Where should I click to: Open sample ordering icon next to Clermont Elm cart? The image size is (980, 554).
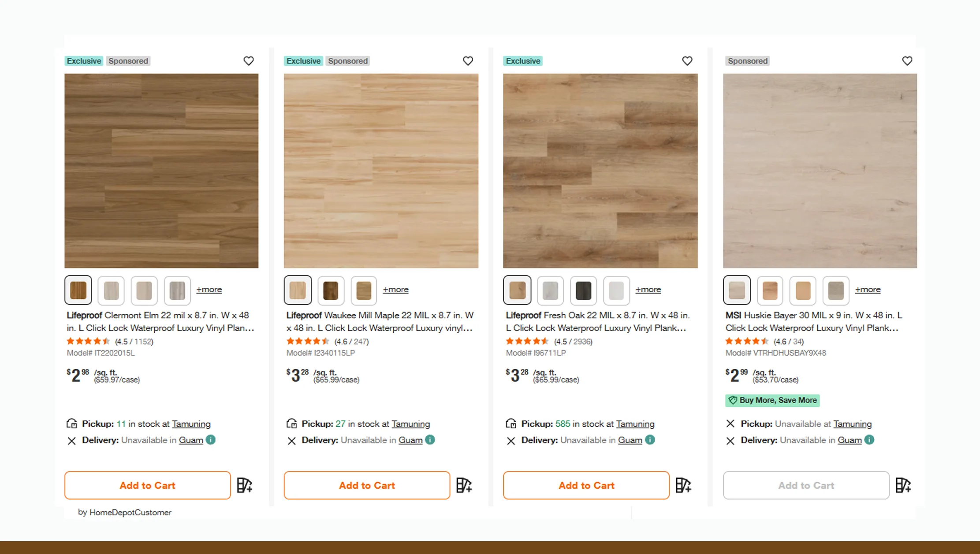[244, 485]
